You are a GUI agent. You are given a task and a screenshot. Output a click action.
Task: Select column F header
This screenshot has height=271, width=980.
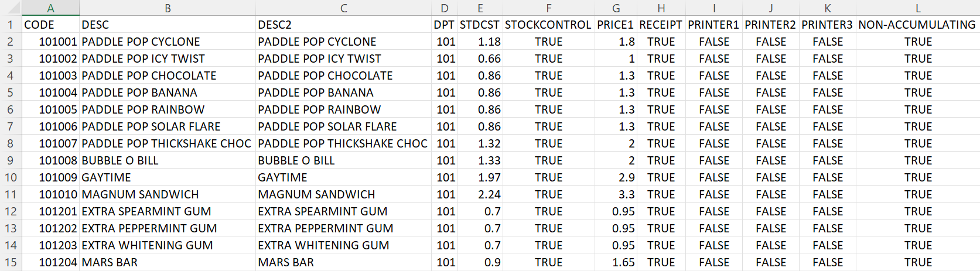pos(548,8)
